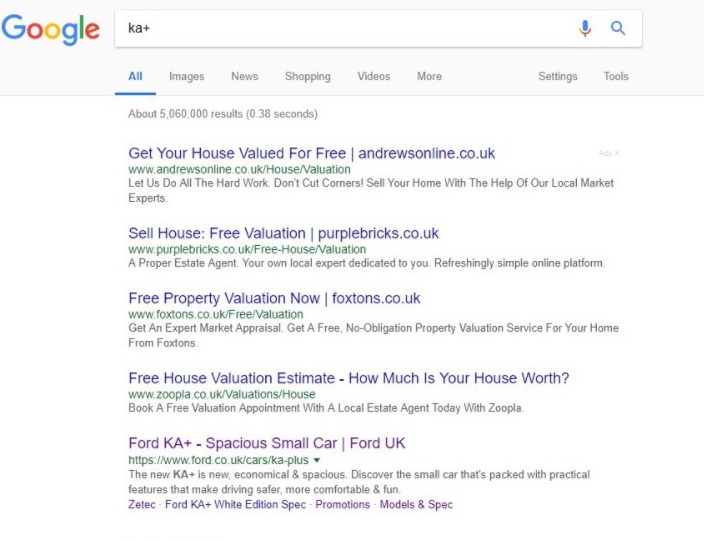Switch to the Images tab
Viewport: 704px width, 542px height.
coord(187,76)
